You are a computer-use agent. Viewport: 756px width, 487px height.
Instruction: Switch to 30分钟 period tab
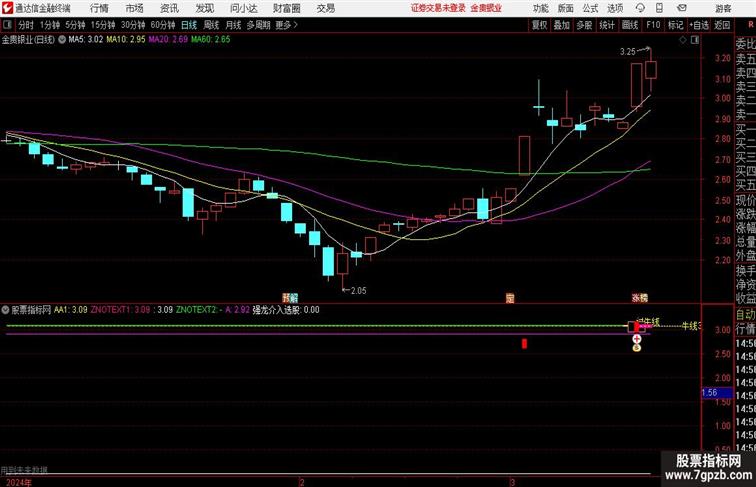coord(133,25)
